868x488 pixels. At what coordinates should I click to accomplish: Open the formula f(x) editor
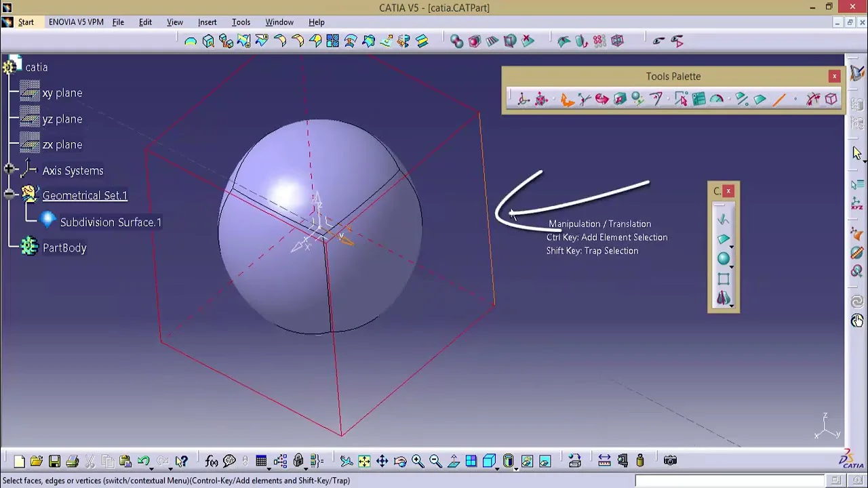tap(212, 462)
